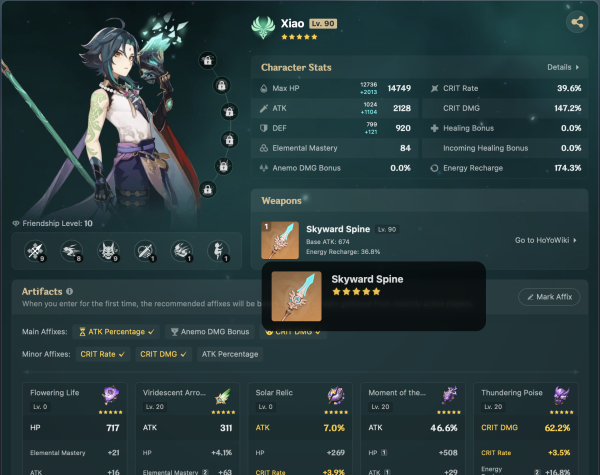Screen dimensions: 600x475
Task: Click the topmost locked constellation node
Action: point(208,60)
